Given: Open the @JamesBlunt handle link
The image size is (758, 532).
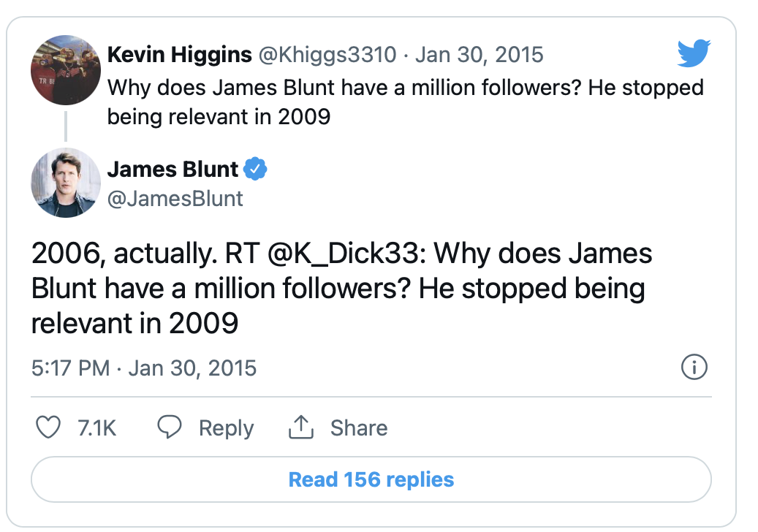Looking at the screenshot, I should [x=175, y=199].
